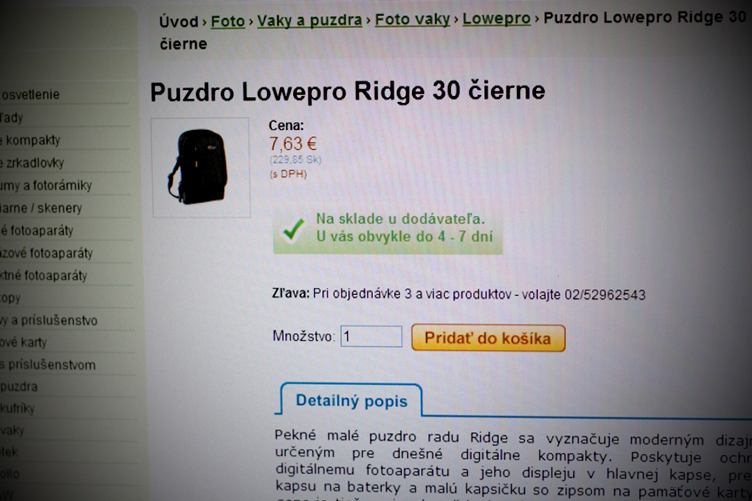Open the Lowepro Ridge 30 product thumbnail

click(201, 167)
